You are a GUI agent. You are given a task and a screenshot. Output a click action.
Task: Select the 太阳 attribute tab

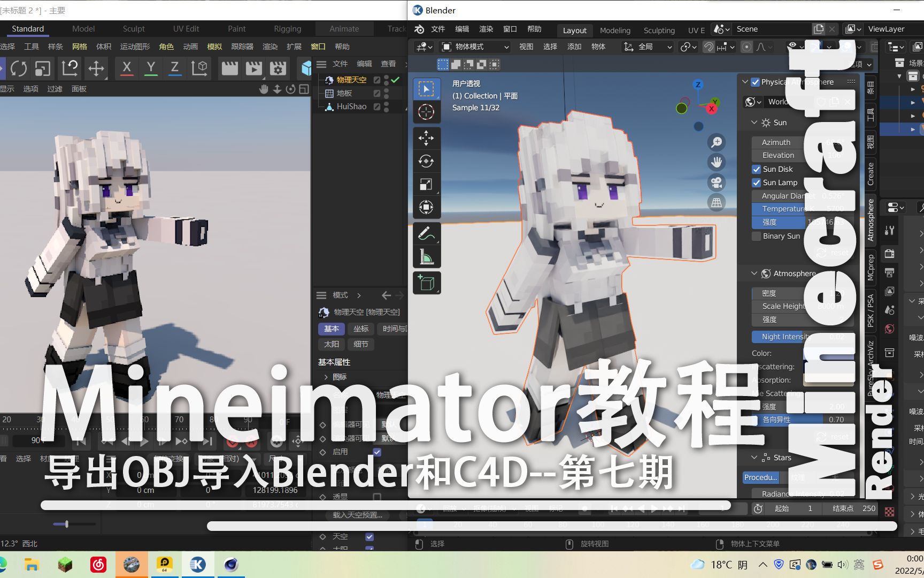pos(332,344)
